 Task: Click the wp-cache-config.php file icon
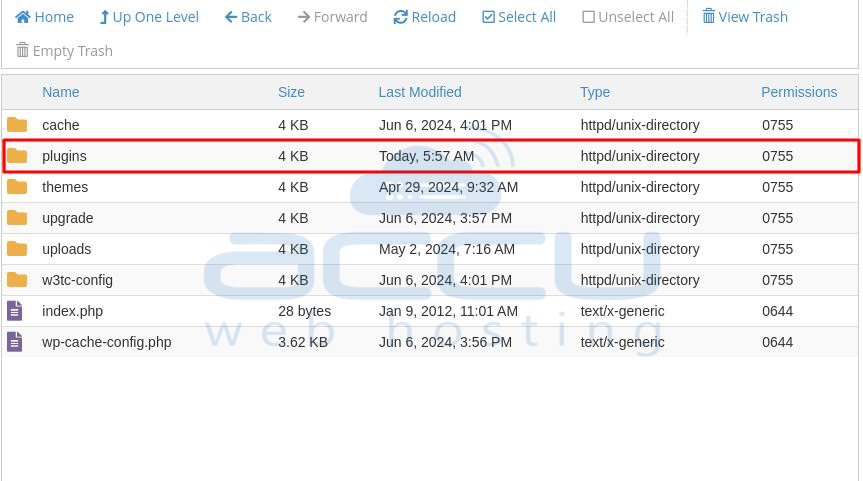coord(15,342)
